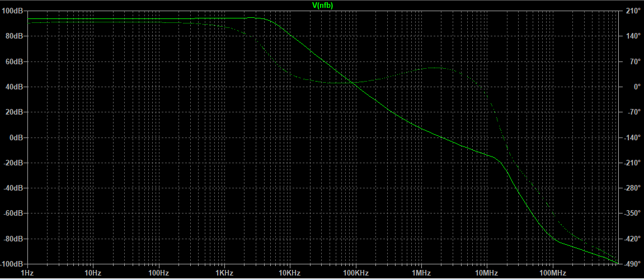Click the -490° phase axis label

coord(631,264)
